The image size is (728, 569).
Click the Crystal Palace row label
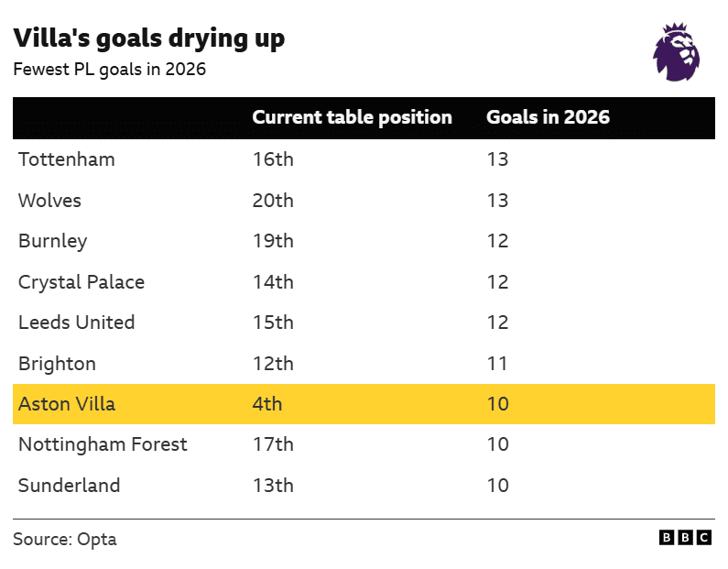(x=81, y=282)
